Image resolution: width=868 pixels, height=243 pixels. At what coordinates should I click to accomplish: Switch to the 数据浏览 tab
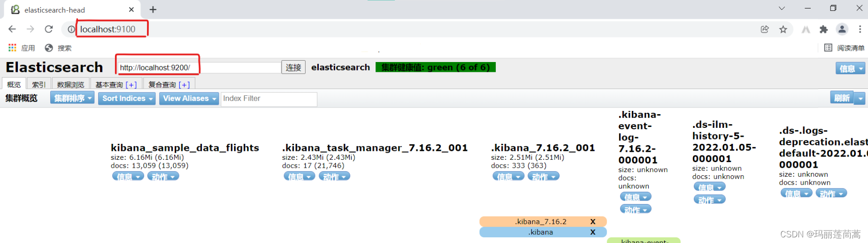tap(70, 85)
